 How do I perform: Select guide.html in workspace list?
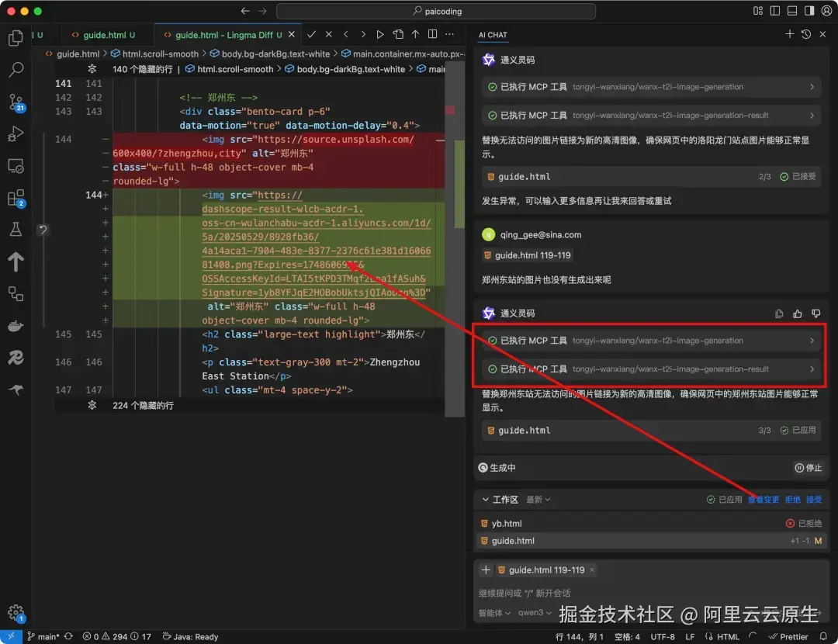click(651, 541)
